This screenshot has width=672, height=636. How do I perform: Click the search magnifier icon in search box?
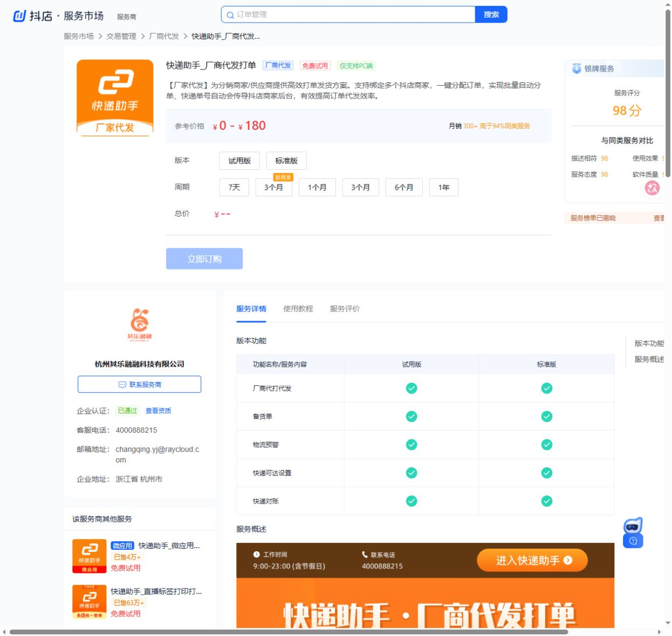coord(230,15)
